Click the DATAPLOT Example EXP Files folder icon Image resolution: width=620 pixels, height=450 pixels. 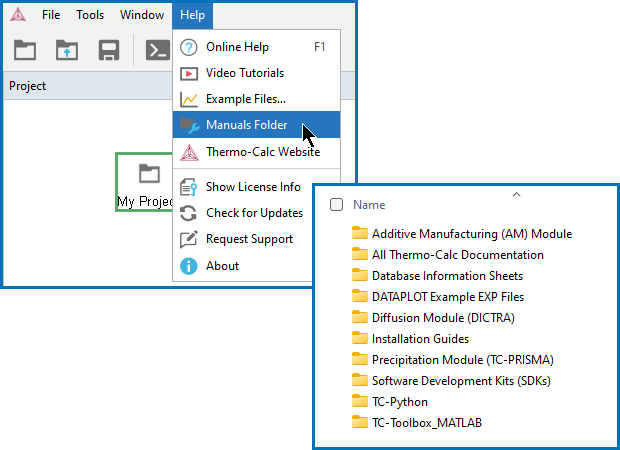[x=360, y=296]
